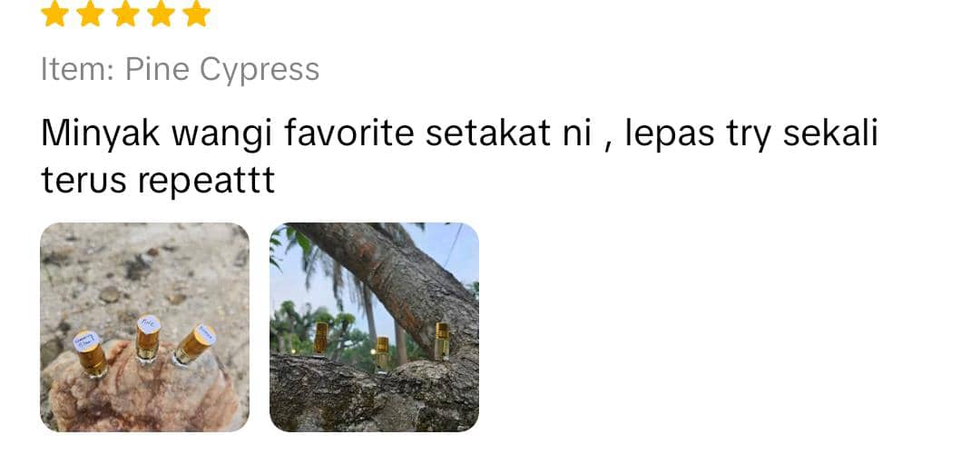
Task: Select the fourth rating star
Action: [162, 13]
